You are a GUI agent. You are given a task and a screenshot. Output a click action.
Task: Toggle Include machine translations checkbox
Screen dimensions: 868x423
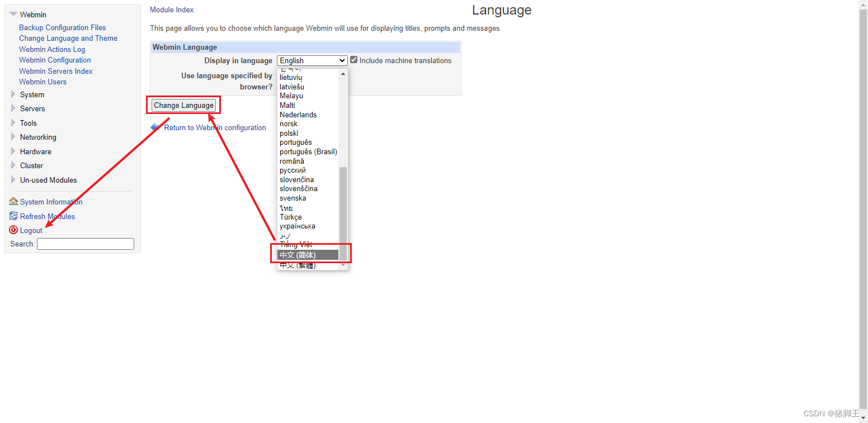tap(353, 60)
